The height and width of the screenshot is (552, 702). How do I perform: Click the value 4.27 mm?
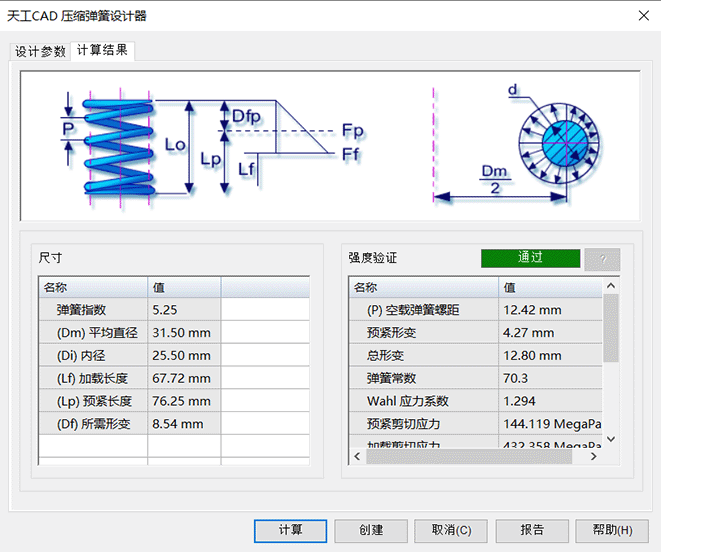click(528, 333)
